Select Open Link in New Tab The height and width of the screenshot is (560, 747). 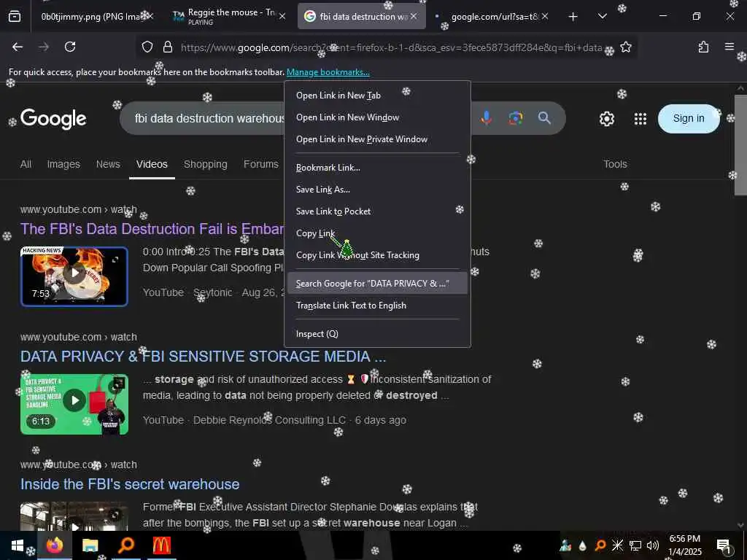click(377, 96)
